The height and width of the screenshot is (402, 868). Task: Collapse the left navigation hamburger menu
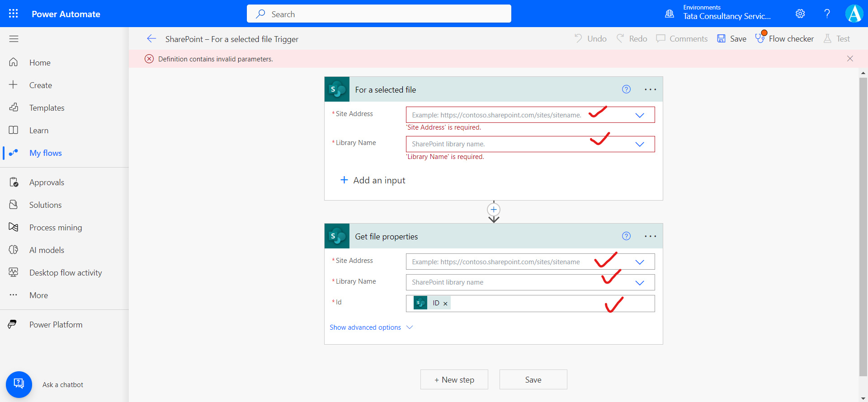coord(14,39)
